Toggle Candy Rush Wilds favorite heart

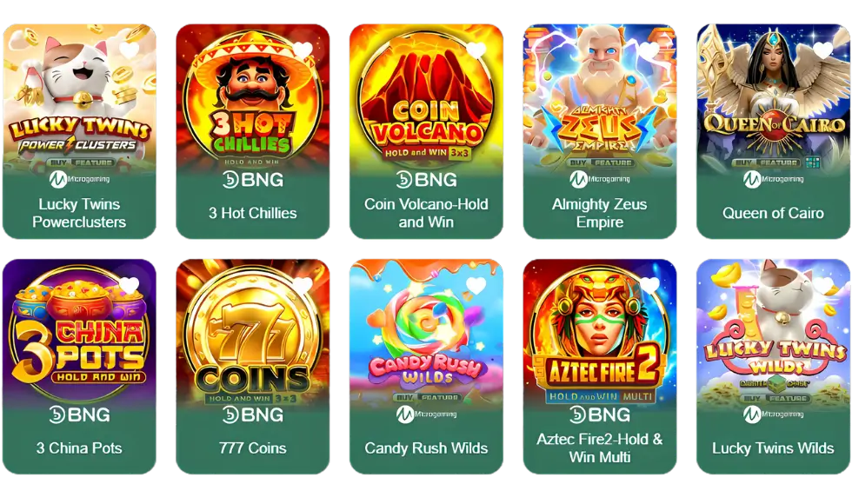(476, 285)
